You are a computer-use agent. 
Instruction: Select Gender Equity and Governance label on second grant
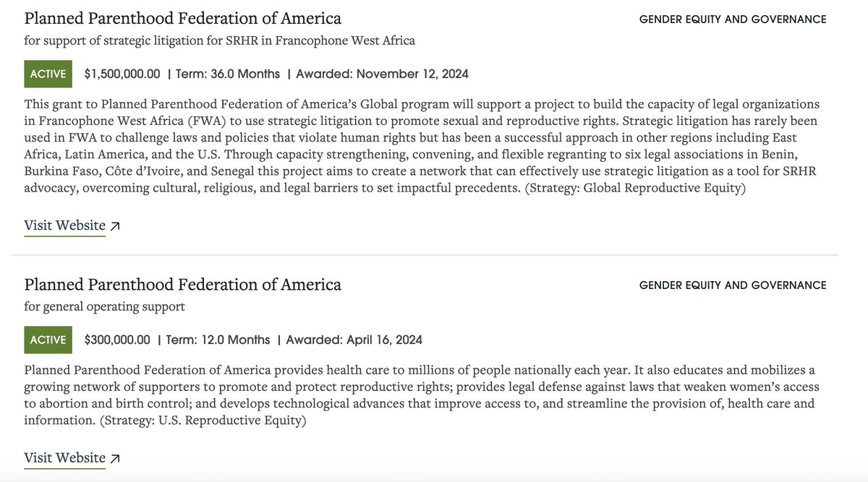pyautogui.click(x=732, y=285)
